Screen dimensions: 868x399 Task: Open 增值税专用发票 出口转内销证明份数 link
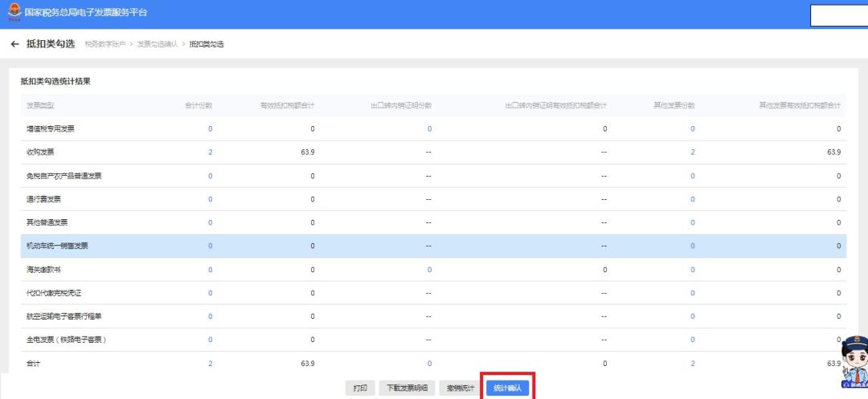coord(429,129)
